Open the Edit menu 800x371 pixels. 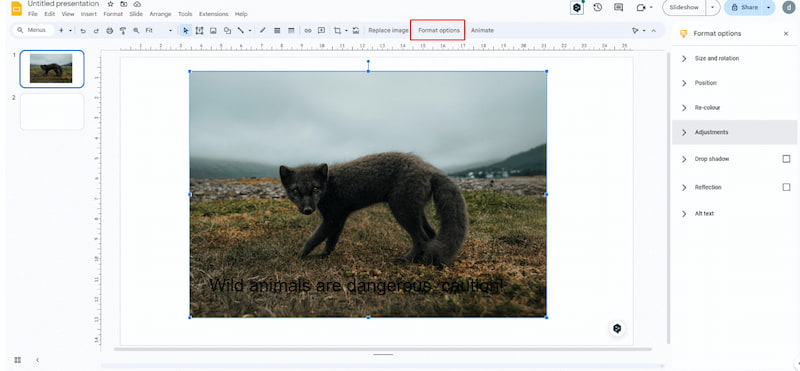click(49, 14)
